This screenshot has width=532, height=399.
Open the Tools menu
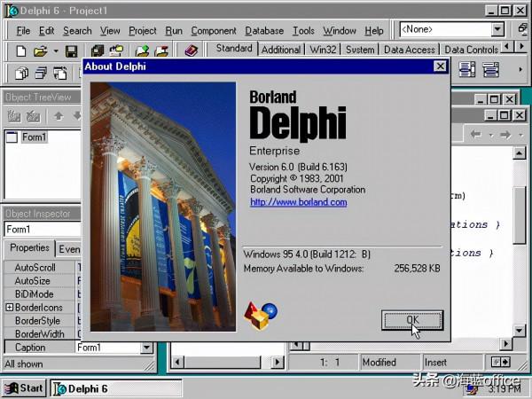pos(303,31)
